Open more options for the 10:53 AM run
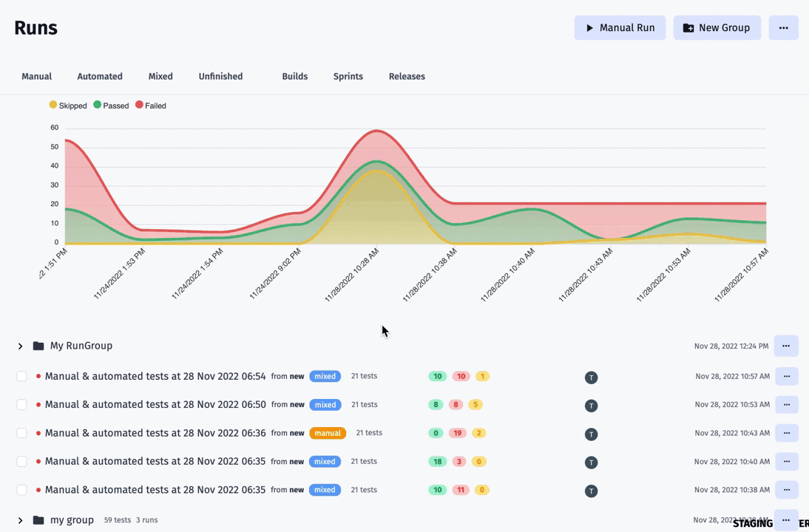Image resolution: width=809 pixels, height=532 pixels. [x=786, y=405]
